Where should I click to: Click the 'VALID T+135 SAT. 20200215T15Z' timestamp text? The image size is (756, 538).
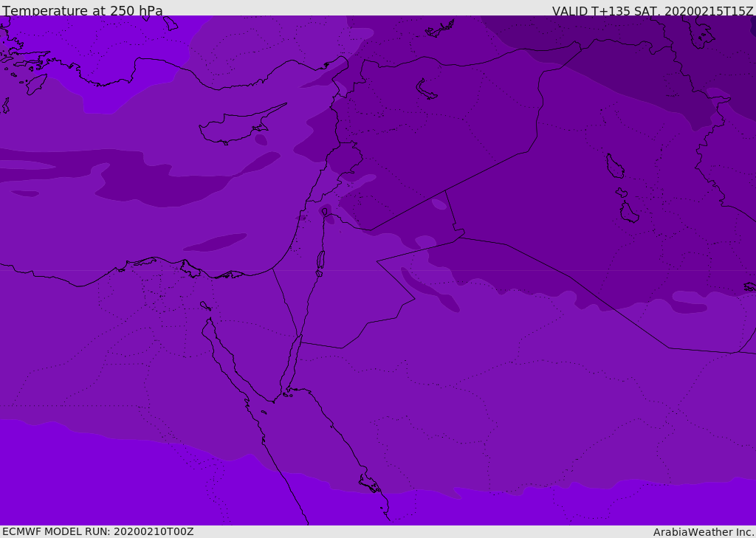[653, 10]
